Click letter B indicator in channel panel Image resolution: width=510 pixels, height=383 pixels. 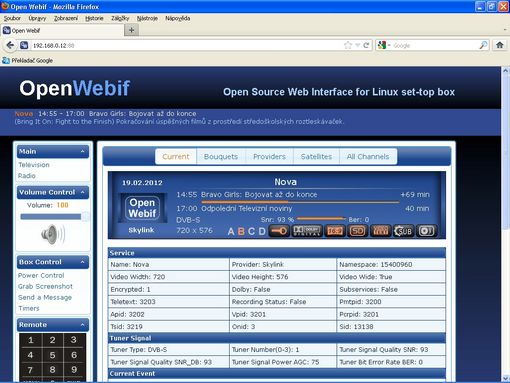241,231
